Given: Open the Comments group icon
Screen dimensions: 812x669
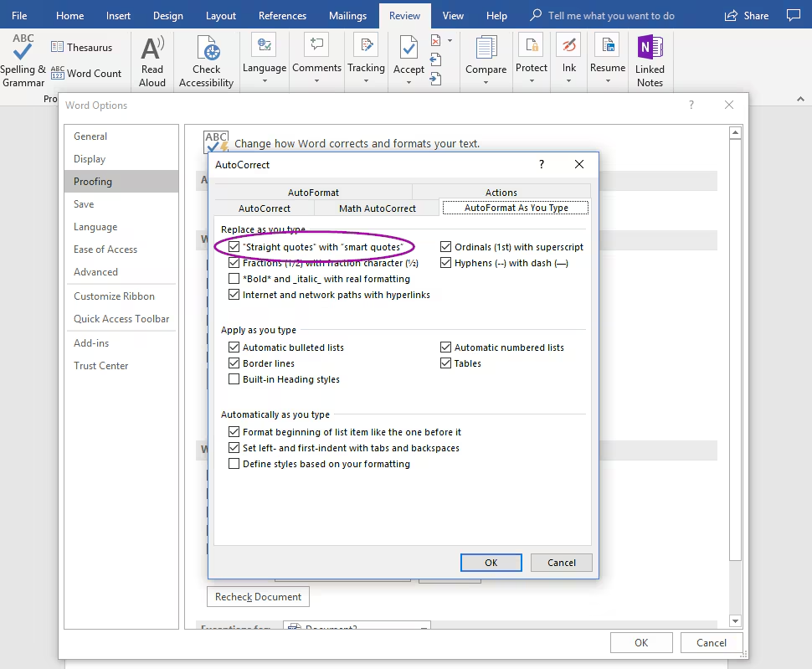Looking at the screenshot, I should 316,45.
